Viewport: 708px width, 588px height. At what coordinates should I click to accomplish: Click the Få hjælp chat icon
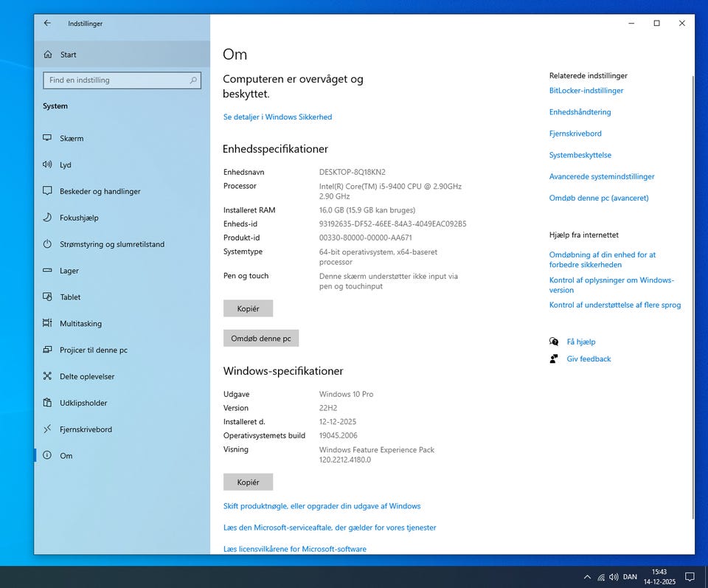(554, 342)
